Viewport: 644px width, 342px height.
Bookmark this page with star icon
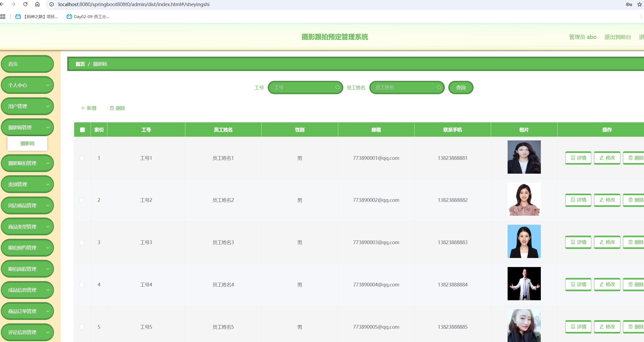click(640, 4)
